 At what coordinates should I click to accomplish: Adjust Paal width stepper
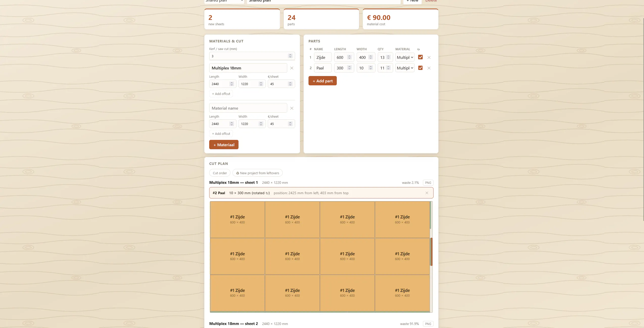point(370,68)
